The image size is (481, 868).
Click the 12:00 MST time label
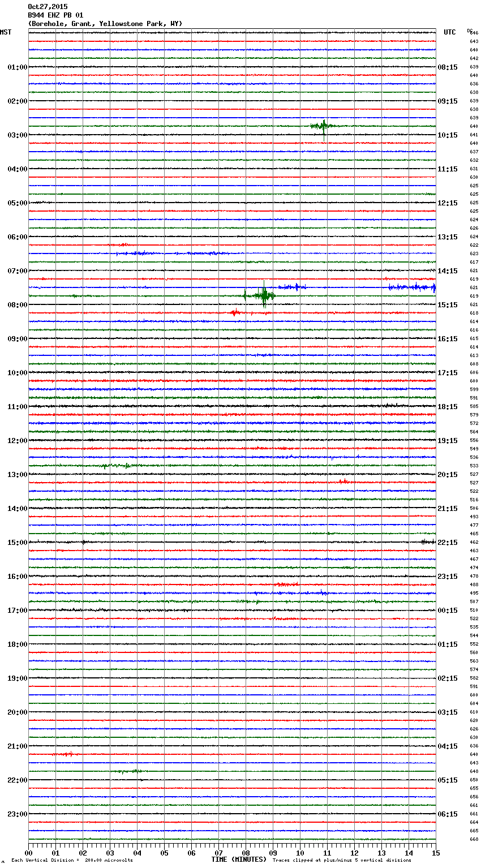[x=17, y=441]
